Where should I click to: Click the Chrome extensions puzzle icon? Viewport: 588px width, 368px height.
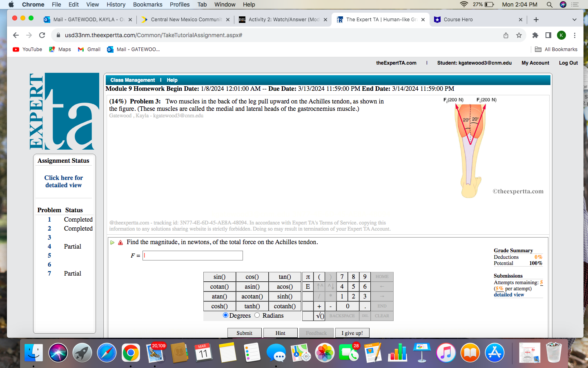[x=535, y=36]
